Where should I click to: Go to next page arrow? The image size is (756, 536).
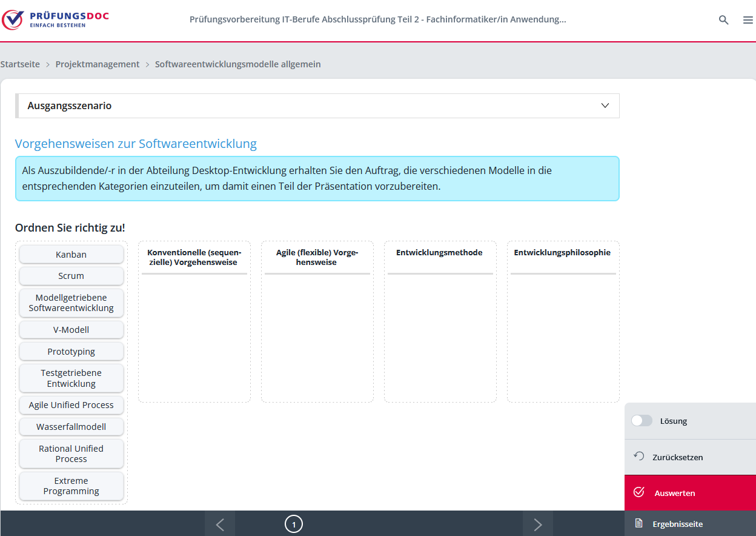pos(537,524)
